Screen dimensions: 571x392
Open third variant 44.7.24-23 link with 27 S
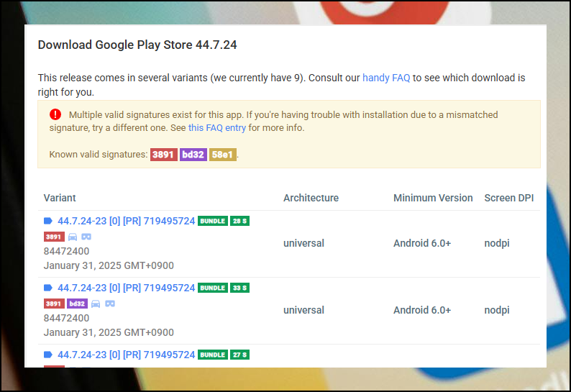pos(127,355)
